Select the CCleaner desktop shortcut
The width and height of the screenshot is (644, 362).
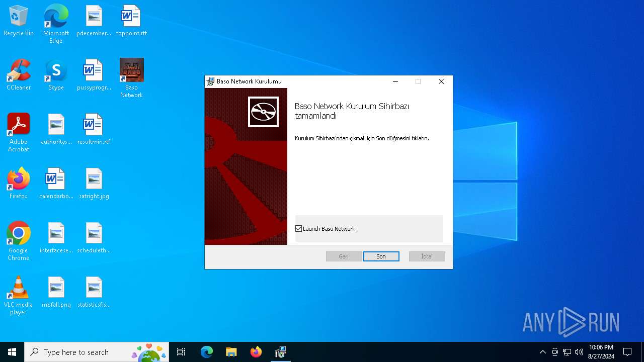[x=19, y=75]
